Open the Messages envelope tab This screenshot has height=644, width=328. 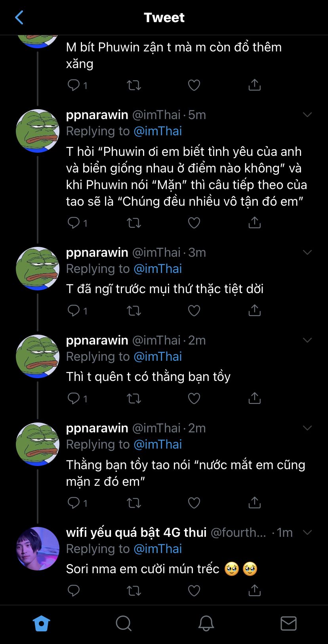288,624
